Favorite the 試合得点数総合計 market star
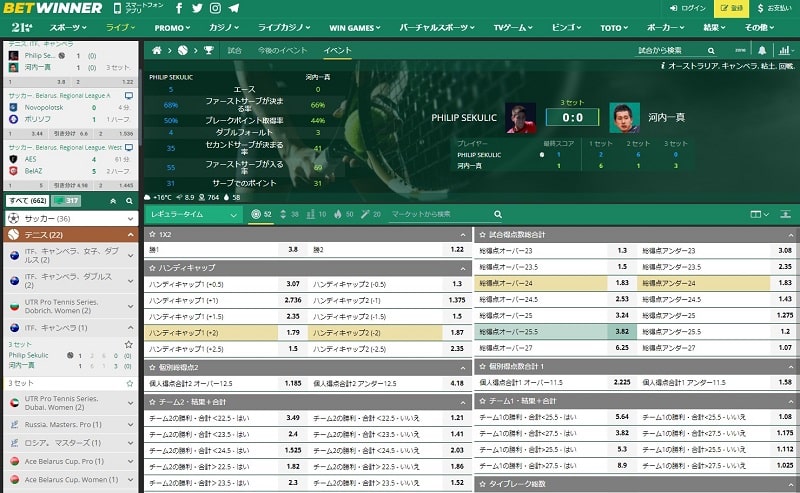 482,234
